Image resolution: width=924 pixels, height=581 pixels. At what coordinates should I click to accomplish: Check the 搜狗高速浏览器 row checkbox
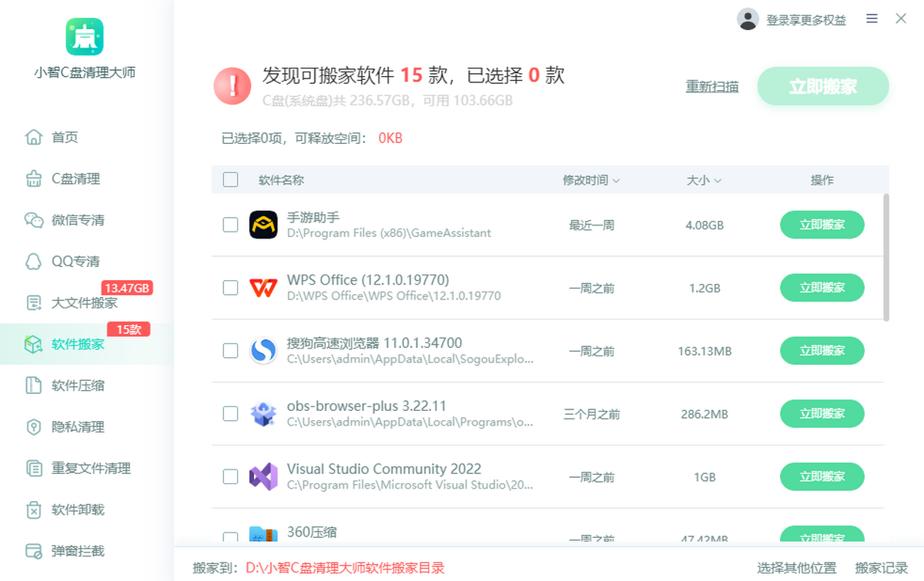[x=230, y=351]
